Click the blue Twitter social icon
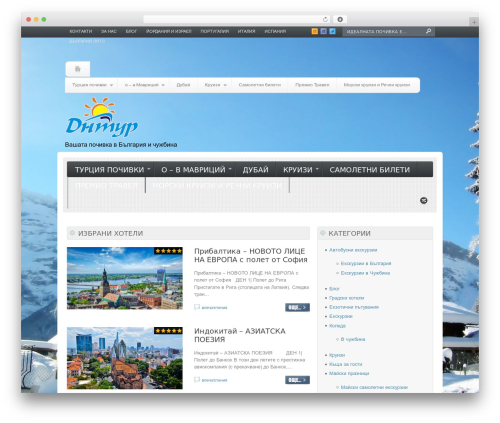500x423 pixels. tap(332, 31)
